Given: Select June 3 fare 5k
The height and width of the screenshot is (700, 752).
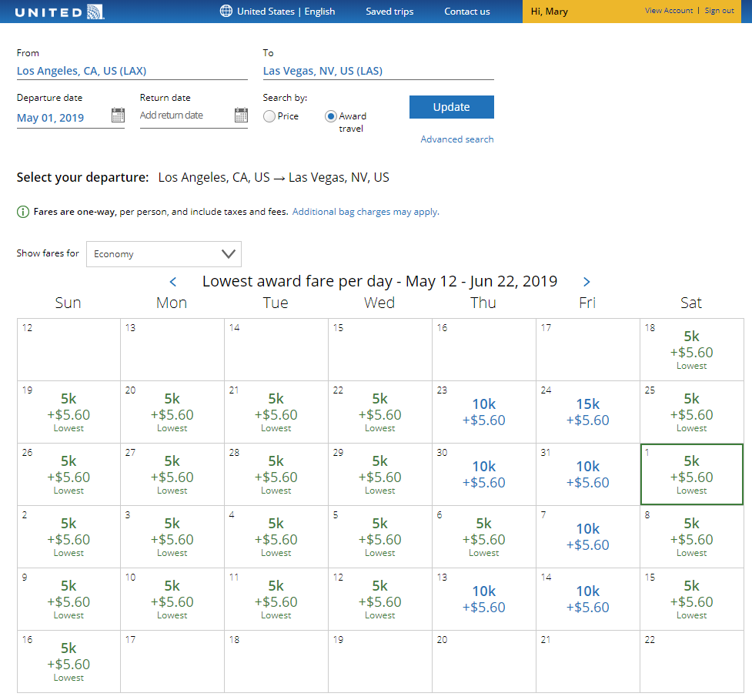Looking at the screenshot, I should tap(172, 537).
